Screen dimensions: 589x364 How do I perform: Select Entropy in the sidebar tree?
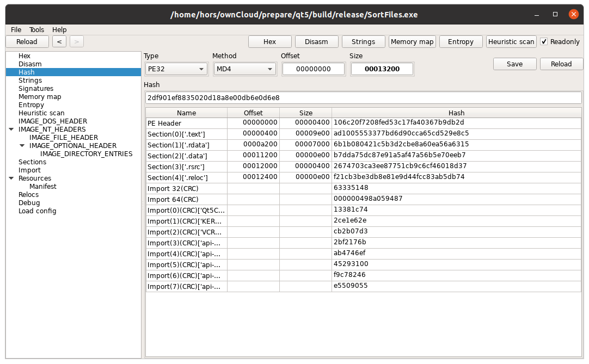pyautogui.click(x=31, y=105)
